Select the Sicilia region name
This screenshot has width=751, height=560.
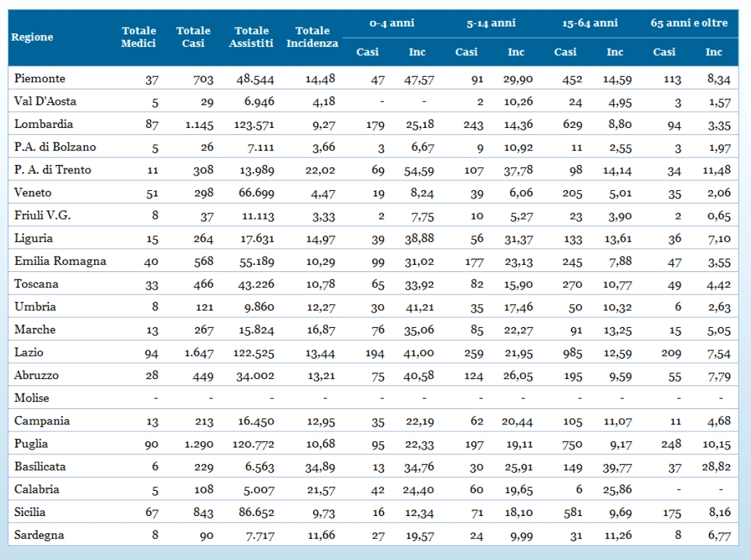tap(29, 512)
